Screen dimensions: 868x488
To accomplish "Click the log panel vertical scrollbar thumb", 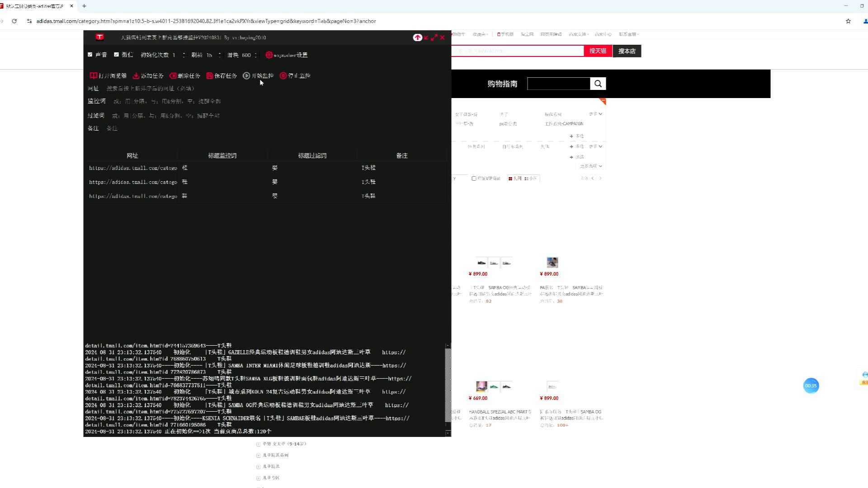I will (448, 385).
